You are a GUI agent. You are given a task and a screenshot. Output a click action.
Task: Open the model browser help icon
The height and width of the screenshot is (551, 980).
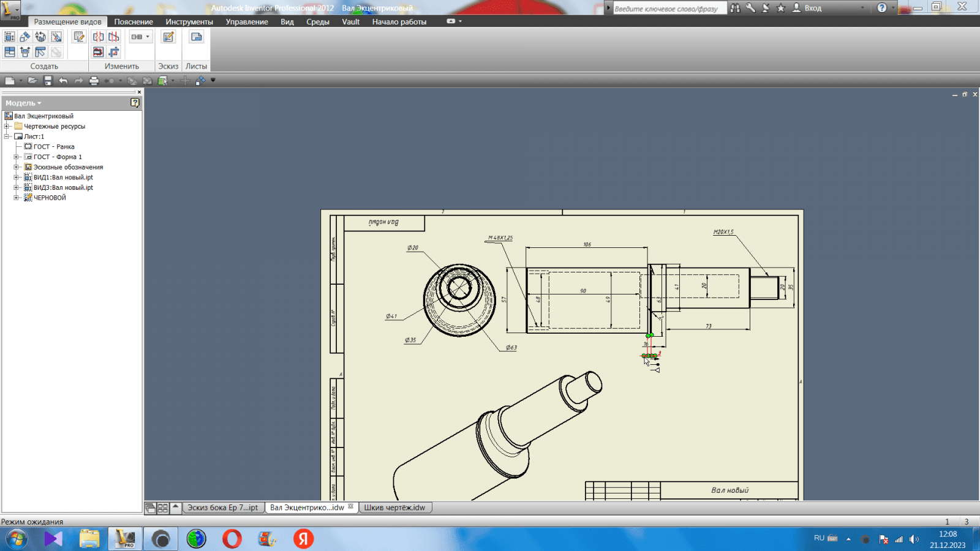(135, 103)
